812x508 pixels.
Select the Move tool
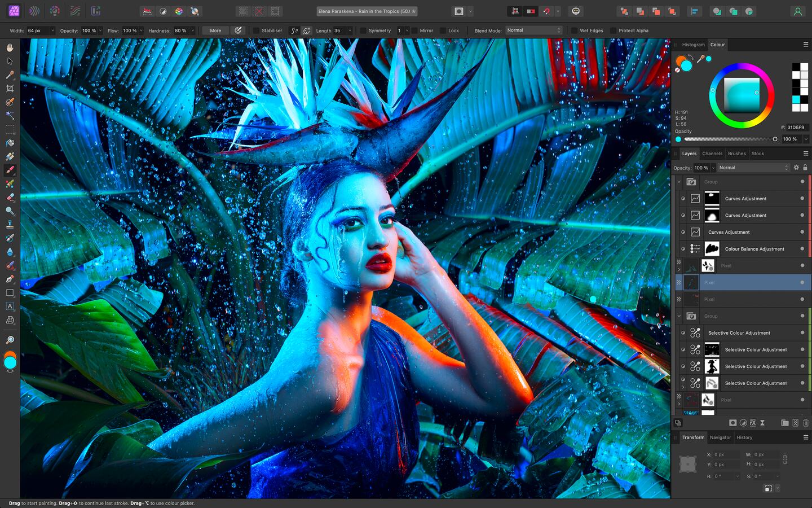(10, 61)
